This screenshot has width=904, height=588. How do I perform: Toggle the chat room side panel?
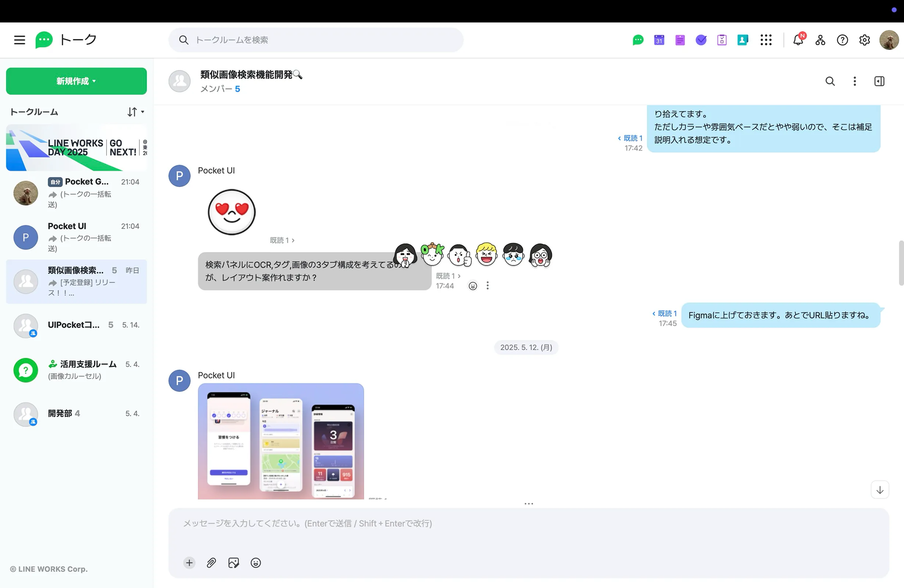pyautogui.click(x=879, y=81)
